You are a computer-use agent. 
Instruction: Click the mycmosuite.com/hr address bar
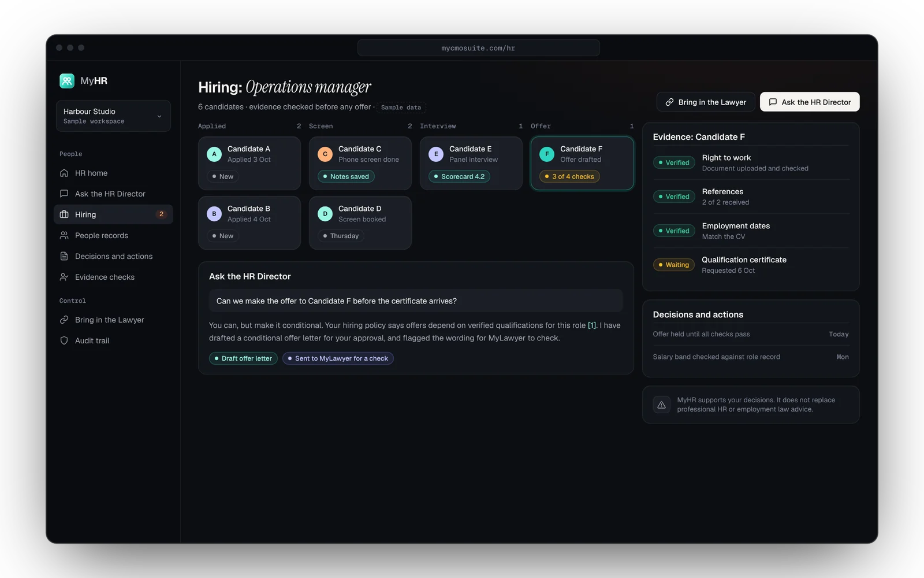click(x=478, y=48)
